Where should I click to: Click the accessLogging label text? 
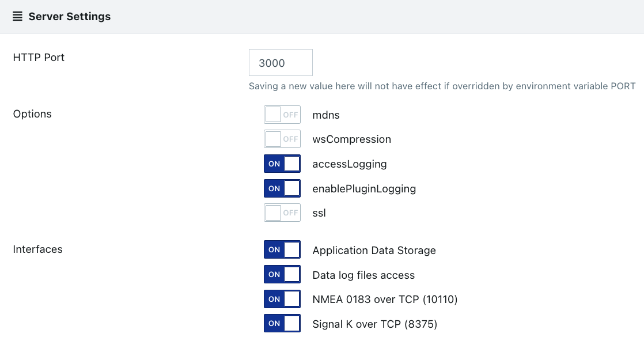[x=350, y=164]
